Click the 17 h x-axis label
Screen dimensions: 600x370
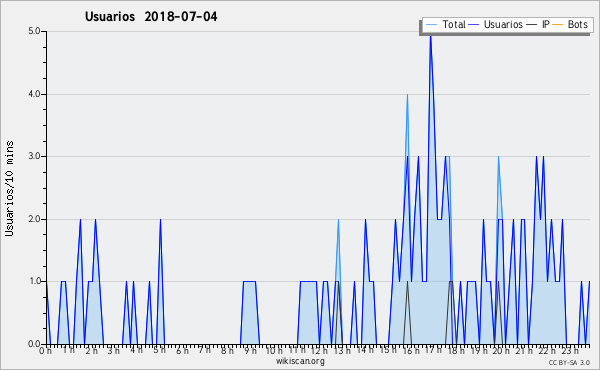[x=433, y=350]
